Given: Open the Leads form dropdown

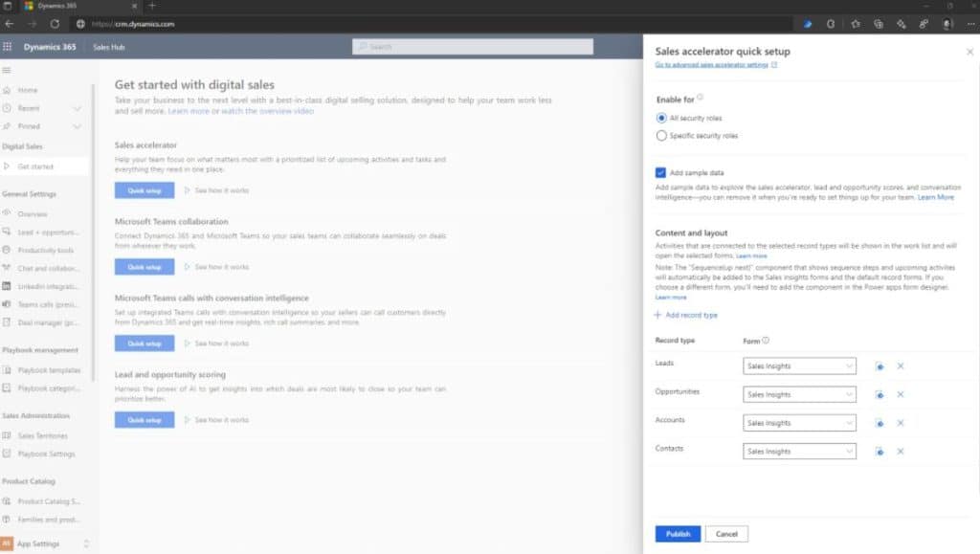Looking at the screenshot, I should click(x=799, y=366).
